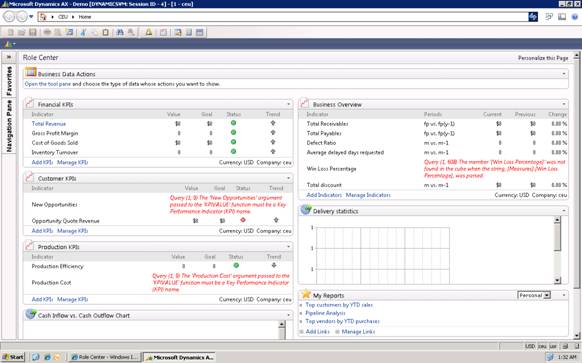Click the Copy toolbar icon
The image size is (582, 363).
[x=94, y=33]
